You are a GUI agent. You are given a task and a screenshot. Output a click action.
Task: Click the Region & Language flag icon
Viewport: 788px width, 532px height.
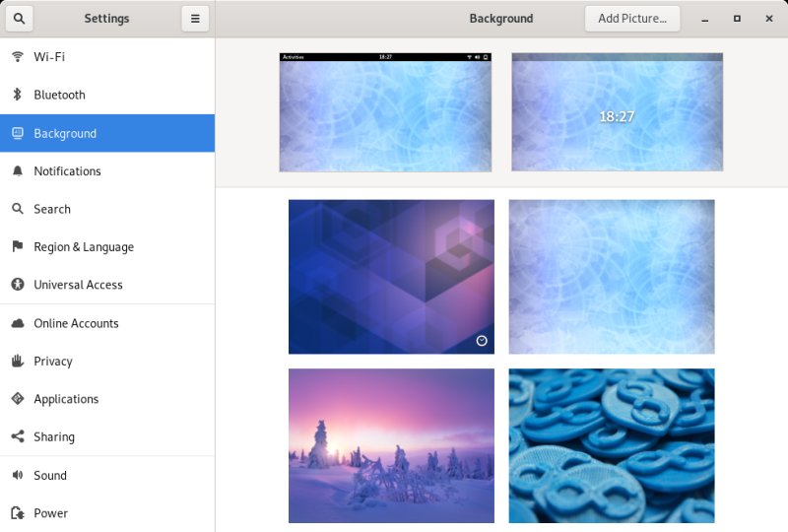point(17,247)
